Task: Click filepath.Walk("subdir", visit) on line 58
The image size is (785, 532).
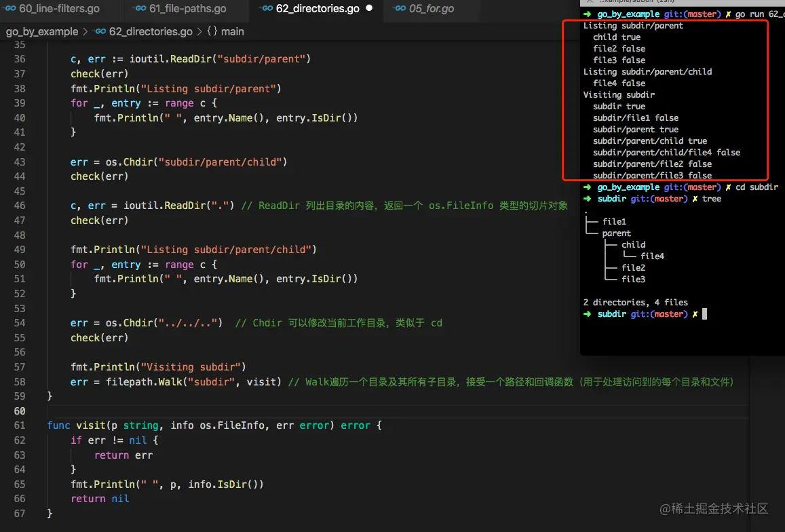Action: click(193, 382)
